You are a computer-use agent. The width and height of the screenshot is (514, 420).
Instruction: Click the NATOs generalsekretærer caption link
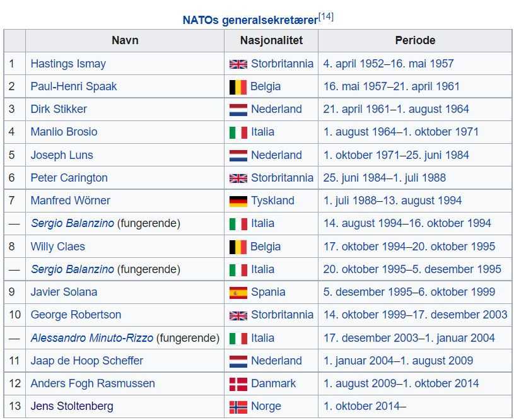[250, 20]
